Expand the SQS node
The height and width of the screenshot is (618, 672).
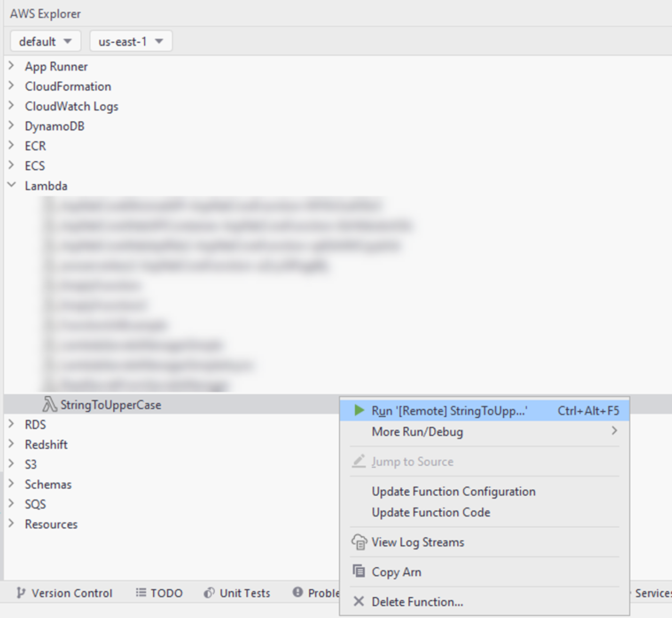point(12,504)
